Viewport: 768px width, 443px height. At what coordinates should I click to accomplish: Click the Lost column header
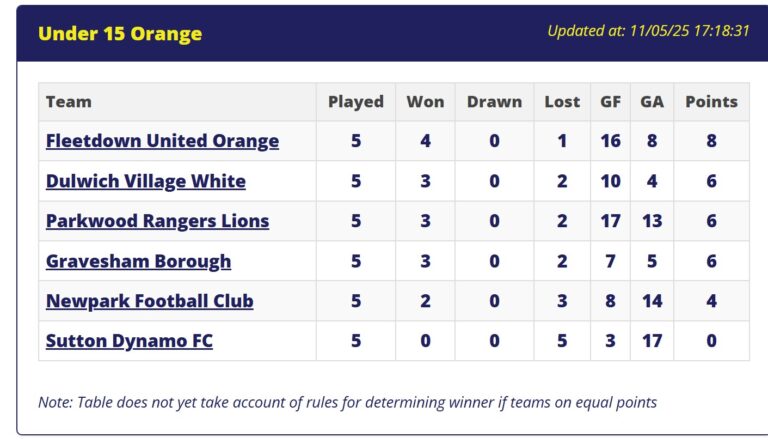point(562,102)
